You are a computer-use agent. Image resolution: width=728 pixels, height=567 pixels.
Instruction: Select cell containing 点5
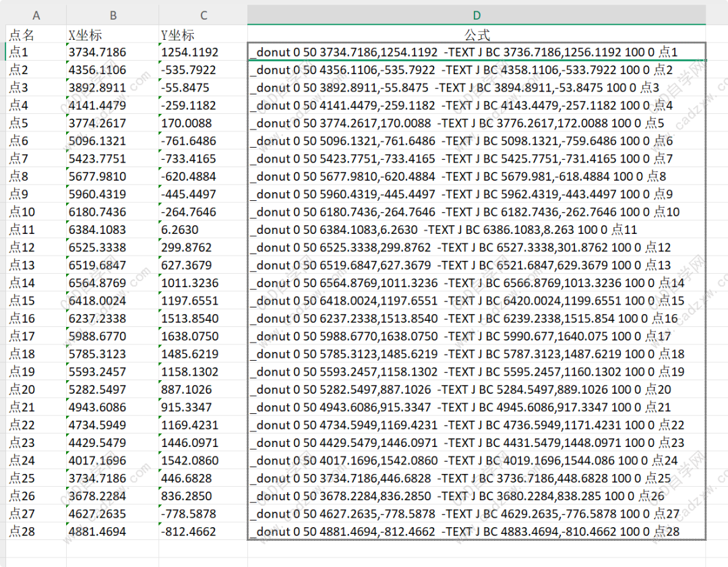coord(36,123)
